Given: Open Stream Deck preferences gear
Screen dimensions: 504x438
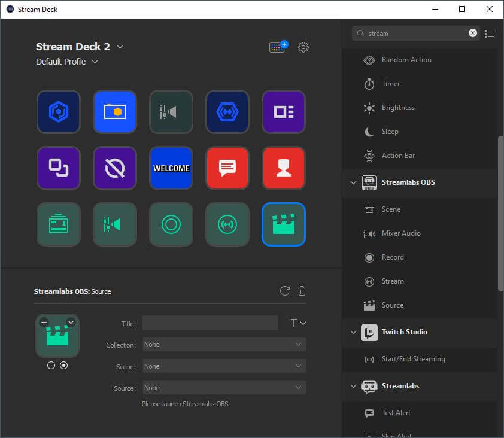Looking at the screenshot, I should [x=303, y=47].
